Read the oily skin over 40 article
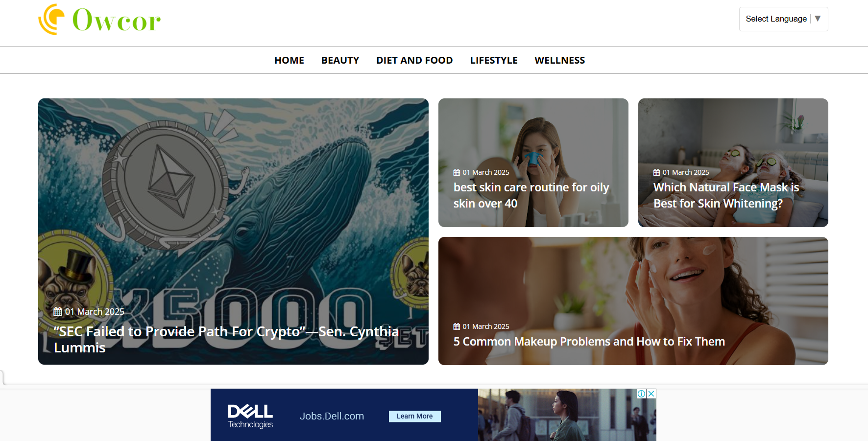The width and height of the screenshot is (868, 441). click(x=531, y=195)
